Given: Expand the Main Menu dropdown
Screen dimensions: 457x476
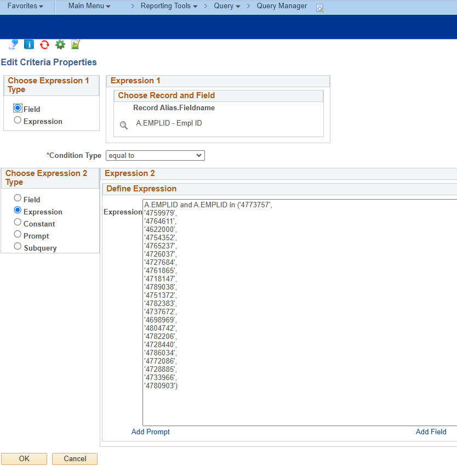Looking at the screenshot, I should tap(89, 7).
